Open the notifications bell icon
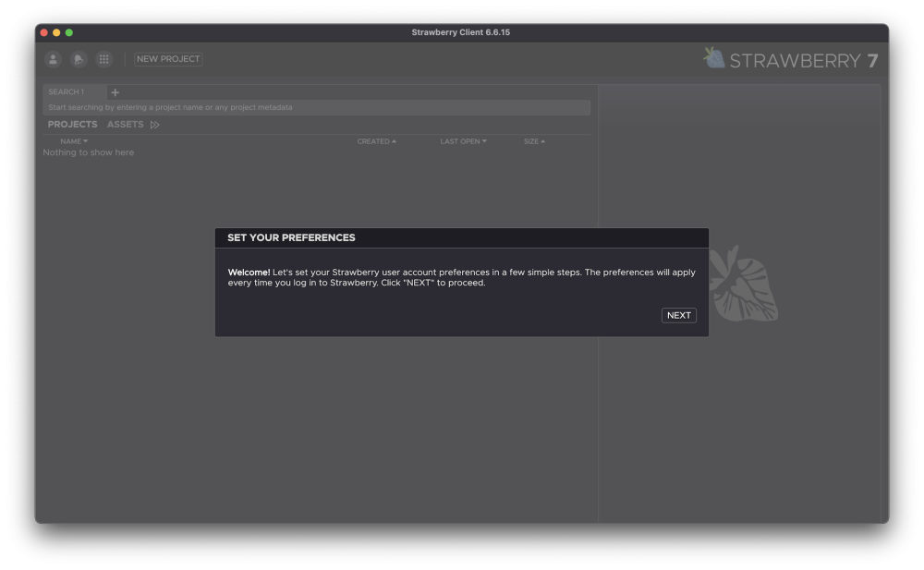This screenshot has height=570, width=924. 79,59
